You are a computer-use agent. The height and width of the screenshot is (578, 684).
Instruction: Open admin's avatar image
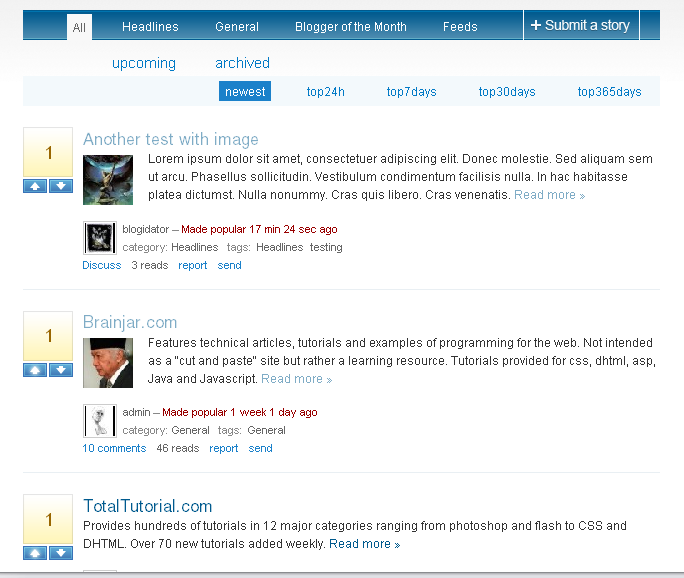coord(100,421)
